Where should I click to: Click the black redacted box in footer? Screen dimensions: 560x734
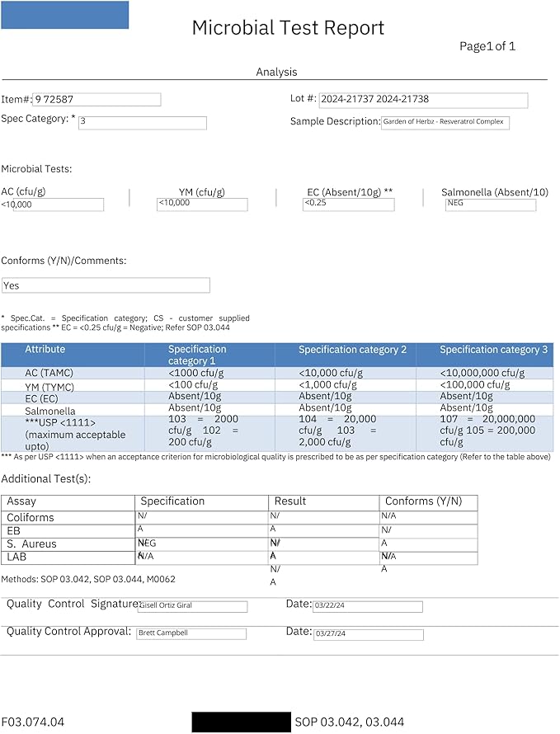coord(241,722)
